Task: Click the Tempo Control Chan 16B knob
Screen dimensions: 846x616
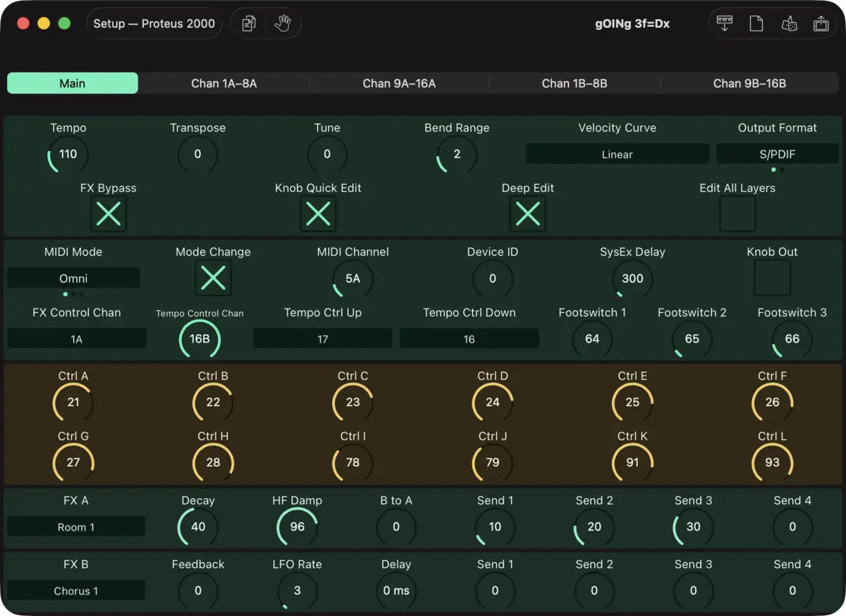Action: pos(200,339)
